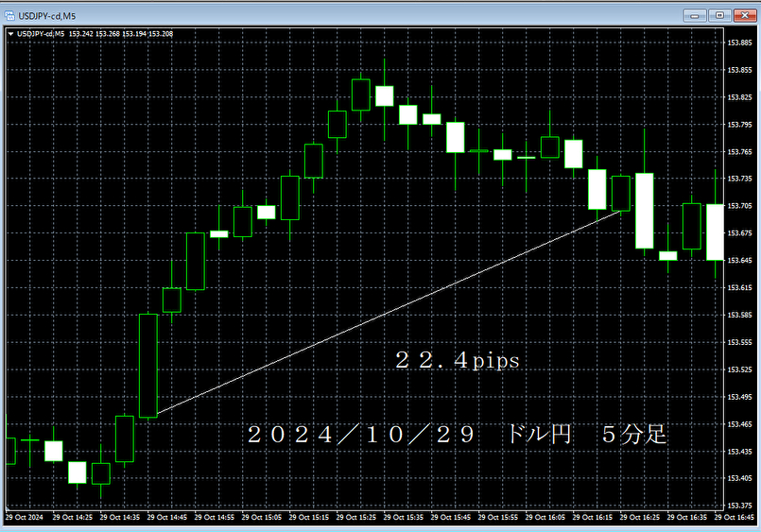
Task: Click the 29 Oct 16:45 time axis label
Action: point(734,517)
